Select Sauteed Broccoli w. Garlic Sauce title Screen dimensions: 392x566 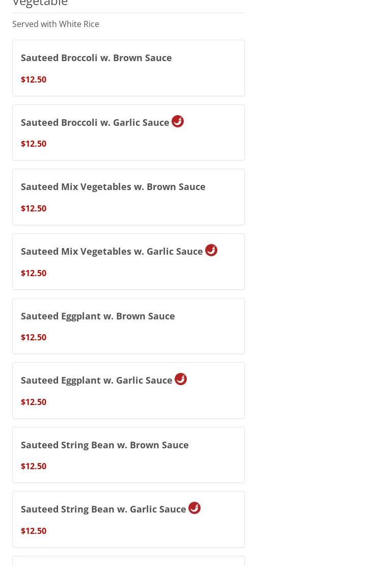coord(95,122)
